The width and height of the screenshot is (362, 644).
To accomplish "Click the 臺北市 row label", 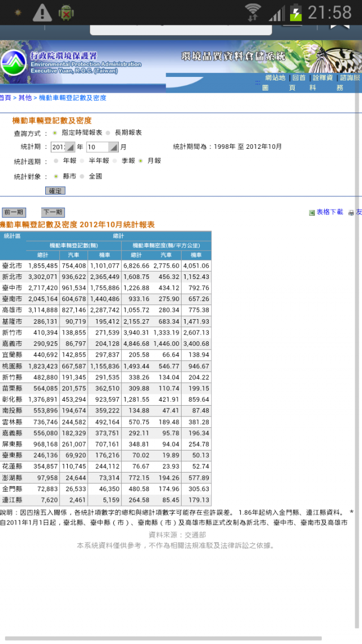I will (12, 266).
